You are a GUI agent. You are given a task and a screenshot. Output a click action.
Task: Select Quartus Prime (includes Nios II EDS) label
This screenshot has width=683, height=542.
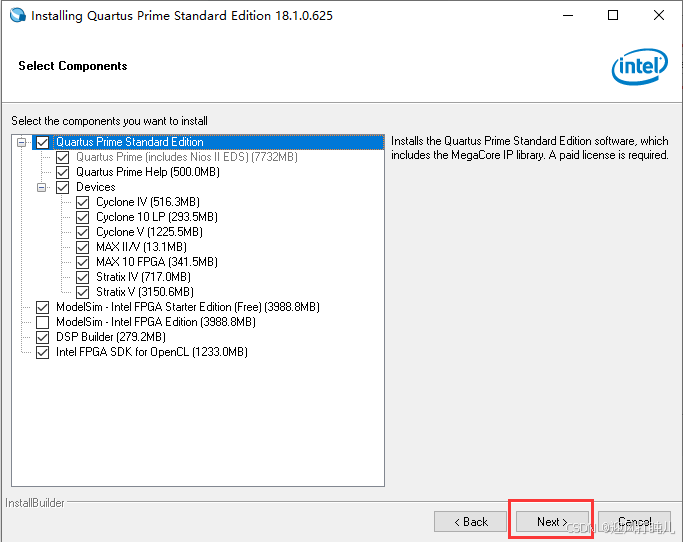[x=187, y=157]
